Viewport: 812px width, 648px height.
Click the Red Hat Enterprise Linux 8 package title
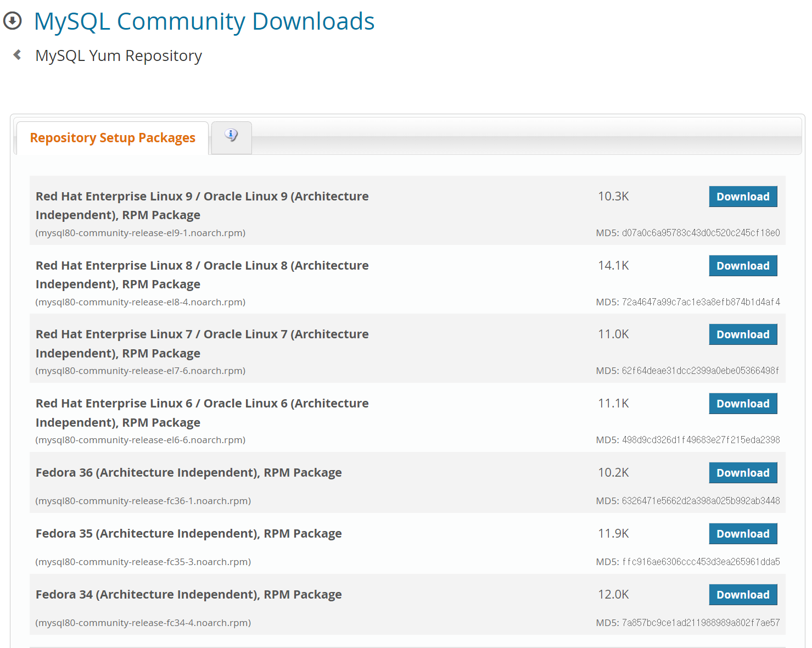click(202, 275)
